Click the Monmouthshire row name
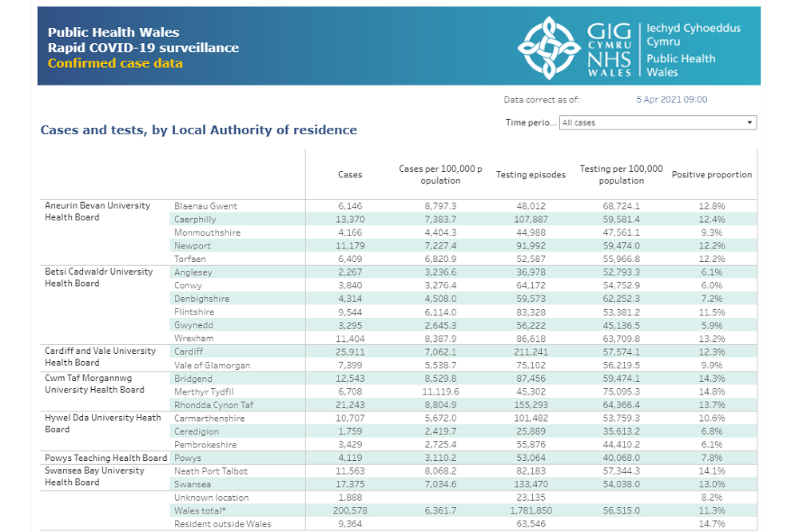The height and width of the screenshot is (532, 799). pyautogui.click(x=208, y=233)
